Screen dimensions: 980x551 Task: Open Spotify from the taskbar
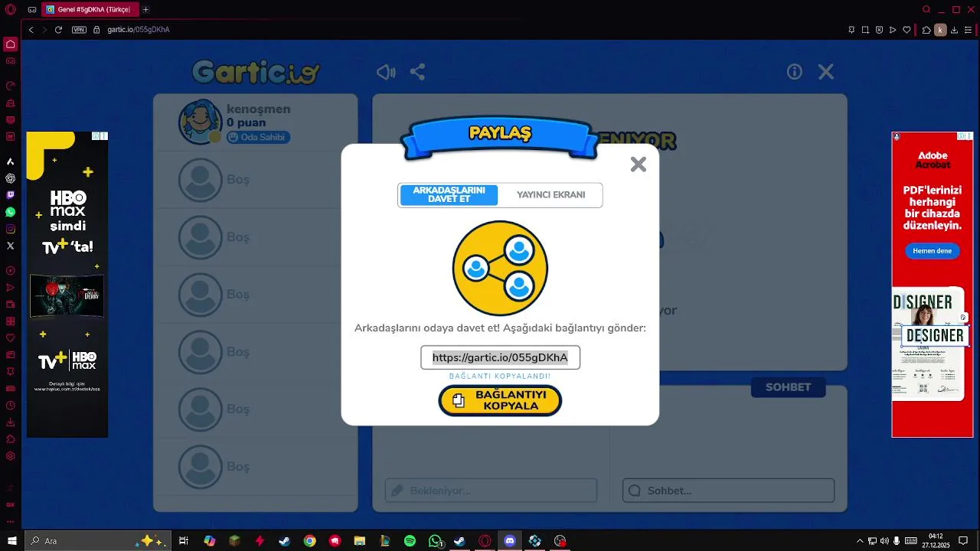tap(410, 541)
